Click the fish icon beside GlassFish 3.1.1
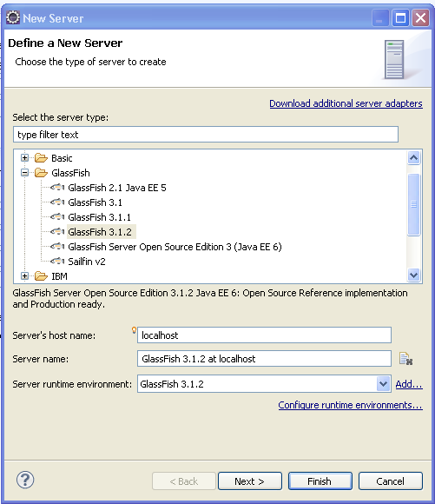This screenshot has height=504, width=435. pos(57,216)
